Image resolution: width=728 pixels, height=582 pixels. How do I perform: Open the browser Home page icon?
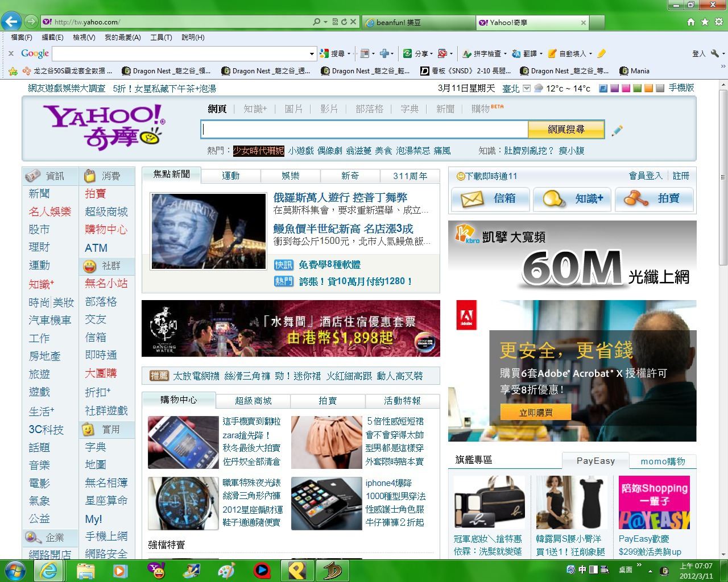pyautogui.click(x=690, y=22)
